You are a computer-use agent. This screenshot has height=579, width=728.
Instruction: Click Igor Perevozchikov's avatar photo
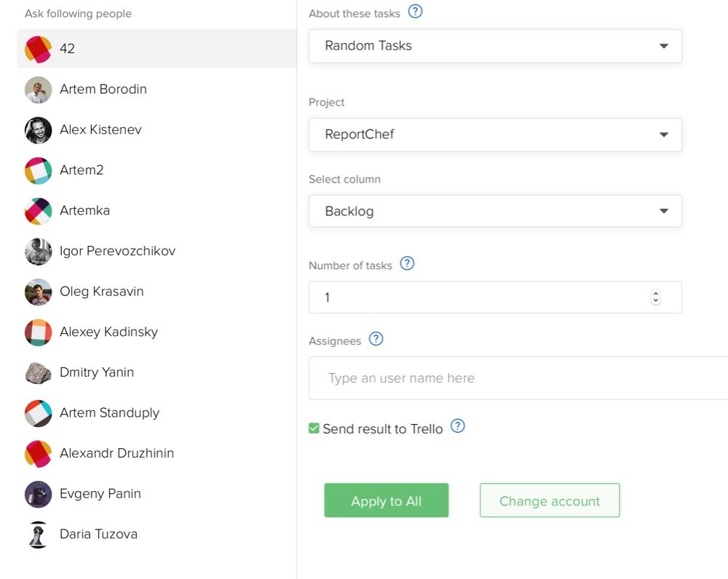[x=38, y=251]
